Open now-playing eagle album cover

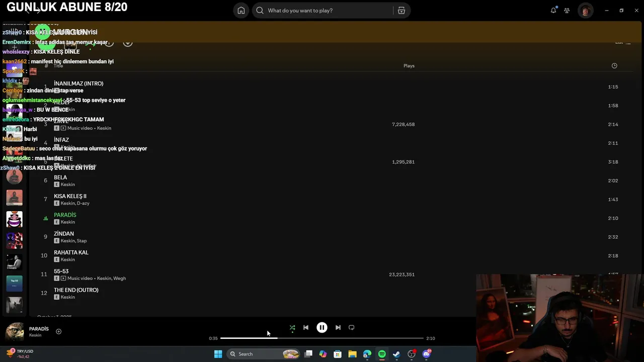point(15,332)
